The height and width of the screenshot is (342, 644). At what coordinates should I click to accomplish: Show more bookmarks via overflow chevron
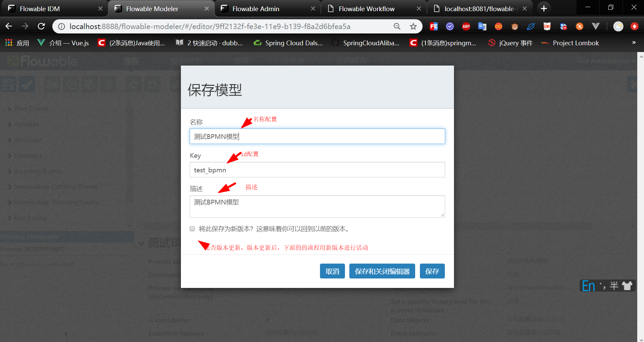634,43
